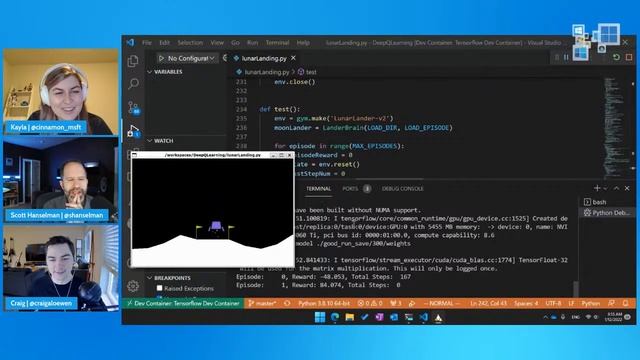Click the LF line ending in status bar
640x360 pixels.
[571, 303]
